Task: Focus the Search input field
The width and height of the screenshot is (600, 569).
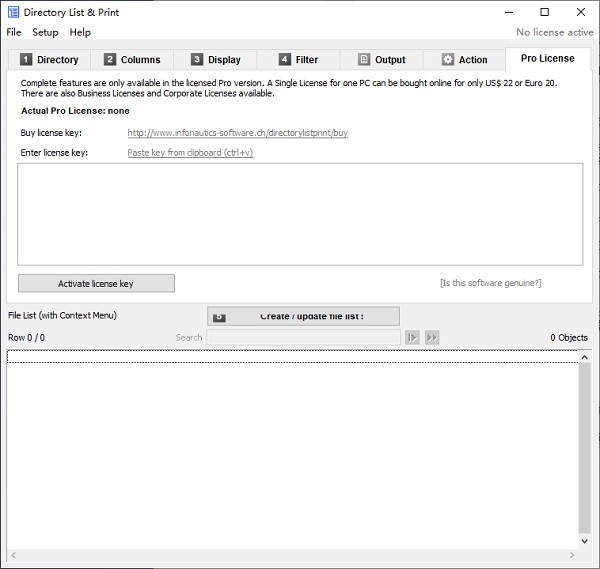Action: click(303, 338)
